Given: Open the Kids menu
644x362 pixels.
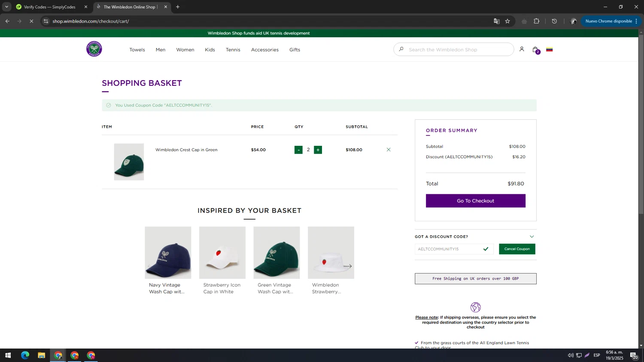Looking at the screenshot, I should tap(210, 50).
